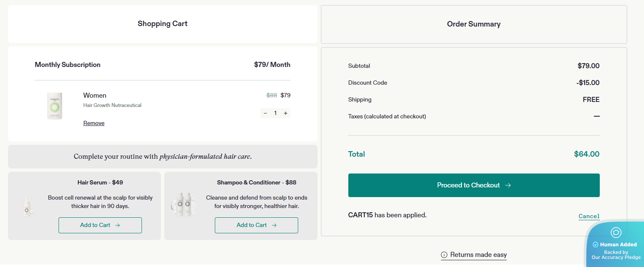Viewport: 644px width, 267px height.
Task: Click the arrow icon in Proceed to Checkout
Action: click(x=508, y=185)
